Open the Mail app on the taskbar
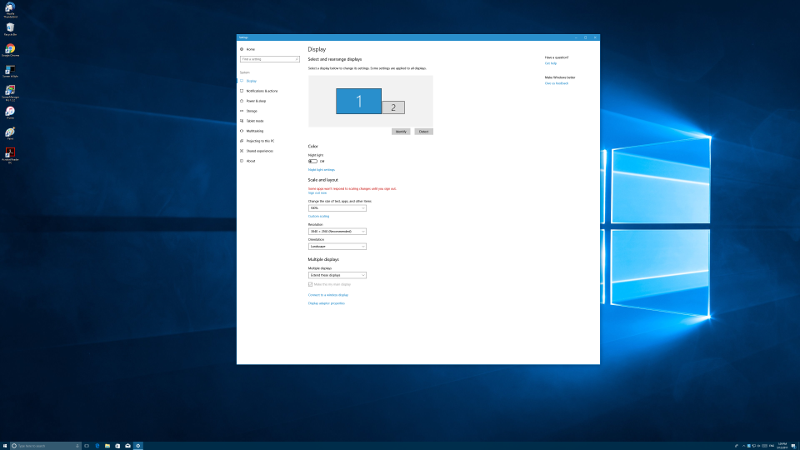800x450 pixels. 128,446
